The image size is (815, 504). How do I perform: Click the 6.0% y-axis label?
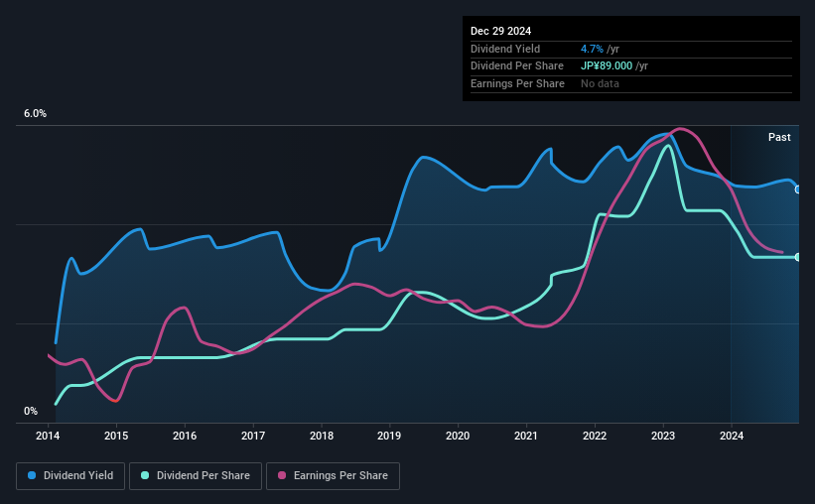tap(35, 114)
